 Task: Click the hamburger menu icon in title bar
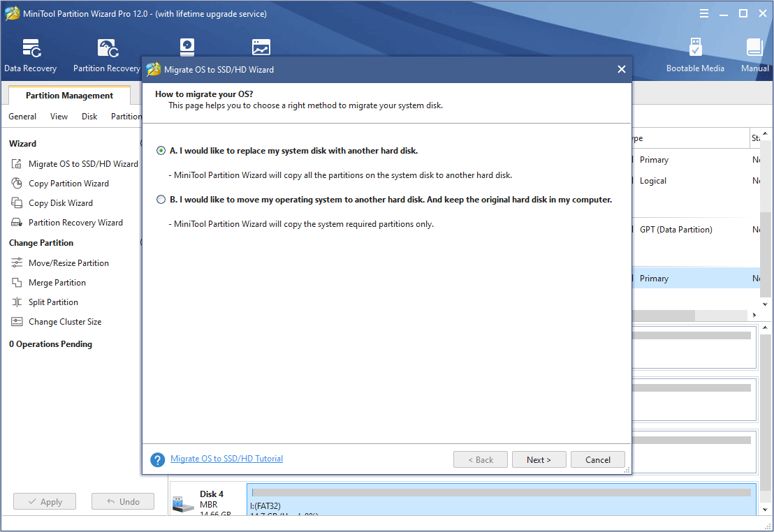coord(704,13)
